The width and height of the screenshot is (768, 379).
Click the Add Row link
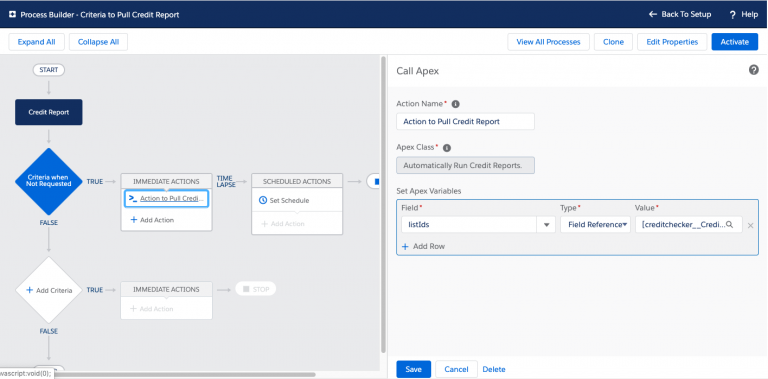(423, 246)
